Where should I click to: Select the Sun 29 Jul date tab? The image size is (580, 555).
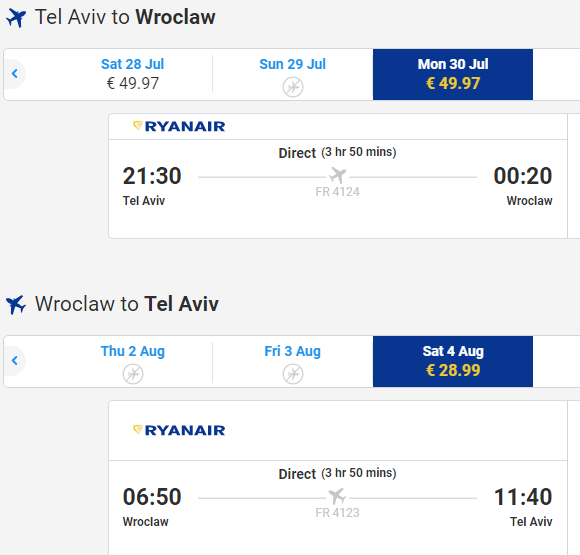pyautogui.click(x=293, y=74)
